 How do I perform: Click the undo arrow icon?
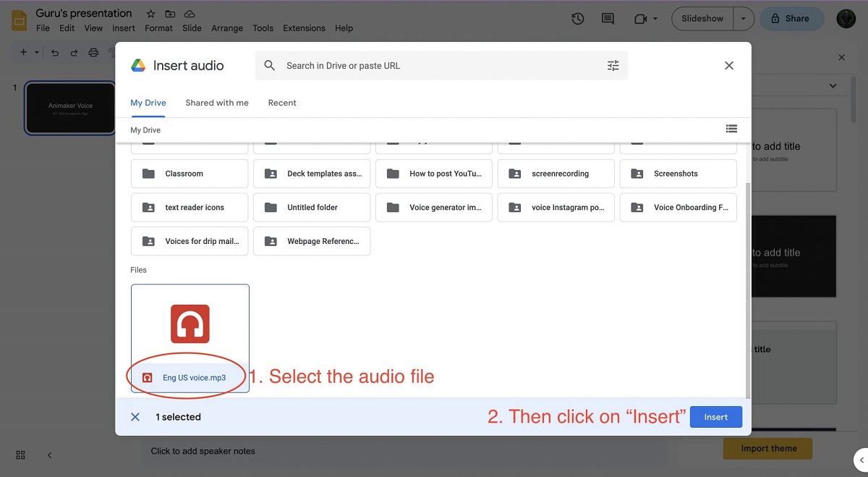pyautogui.click(x=55, y=52)
